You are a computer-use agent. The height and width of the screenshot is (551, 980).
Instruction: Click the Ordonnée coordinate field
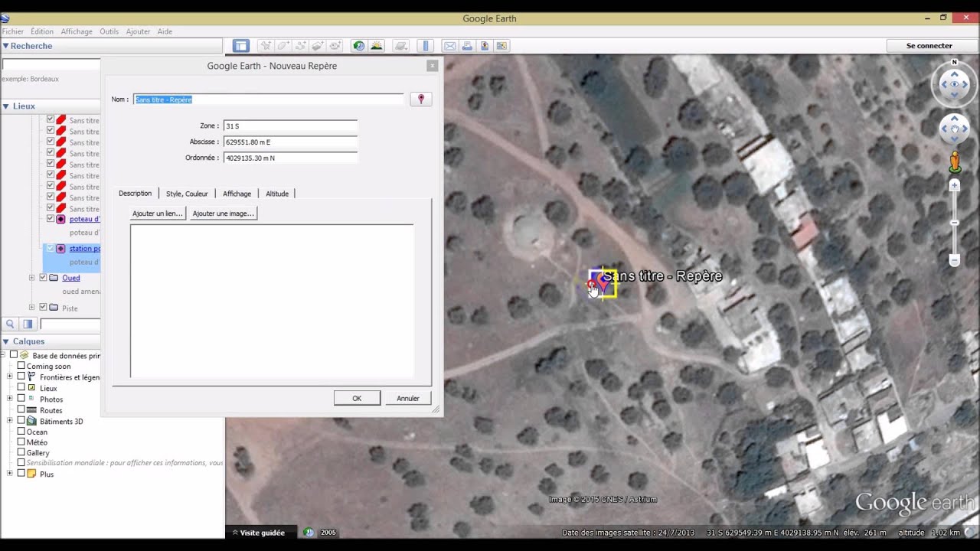(290, 158)
